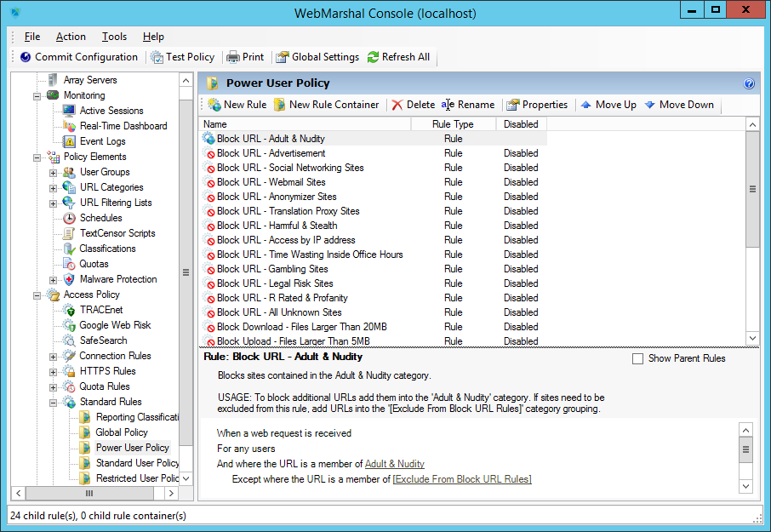Click the blue help icon in header
Screen dimensions: 771x532
click(x=749, y=83)
